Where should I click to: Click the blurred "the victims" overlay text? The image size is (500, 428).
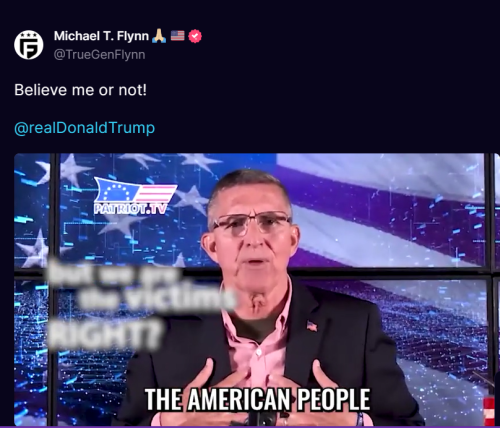pyautogui.click(x=157, y=298)
